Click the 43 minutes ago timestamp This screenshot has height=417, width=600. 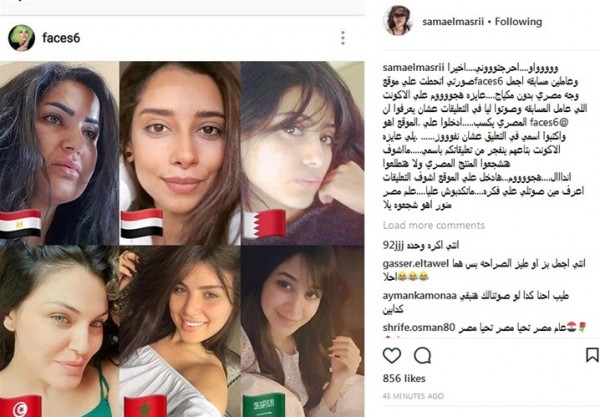coord(413,396)
